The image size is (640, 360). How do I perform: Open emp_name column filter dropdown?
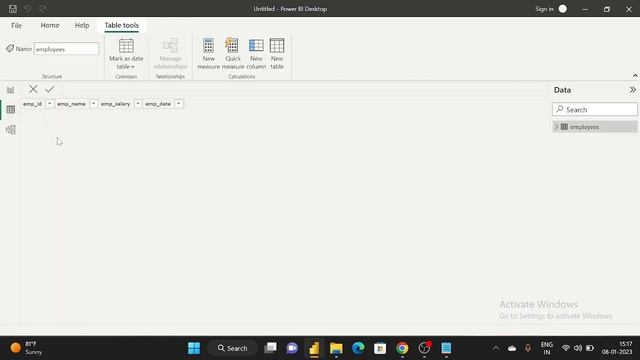(93, 104)
